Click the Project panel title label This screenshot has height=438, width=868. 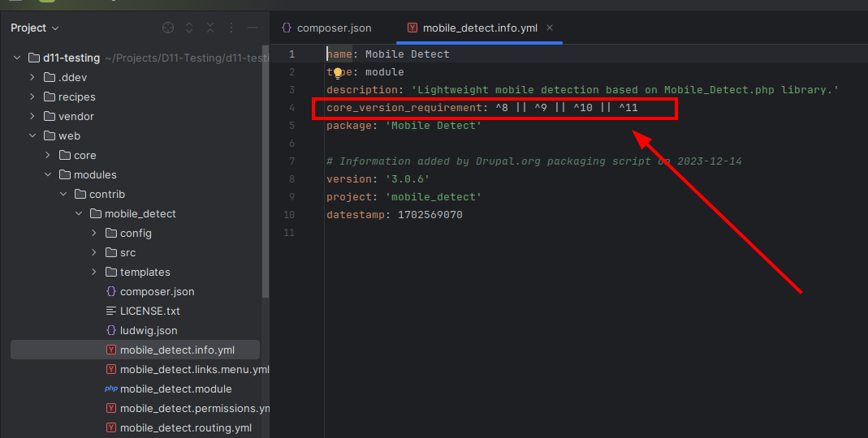point(28,28)
